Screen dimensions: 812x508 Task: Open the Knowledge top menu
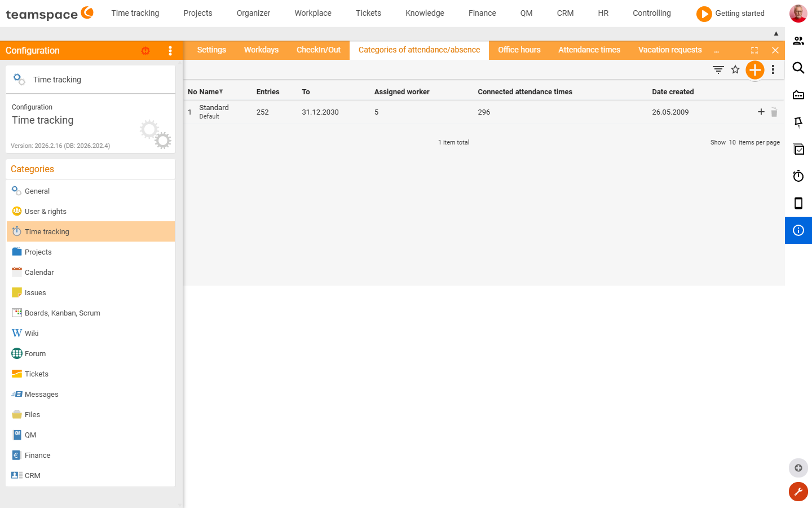(x=425, y=13)
